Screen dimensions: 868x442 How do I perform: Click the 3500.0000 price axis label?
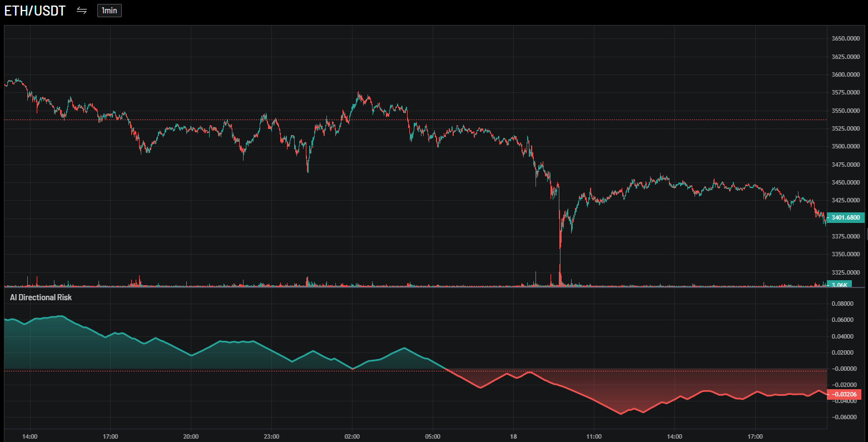click(x=845, y=146)
